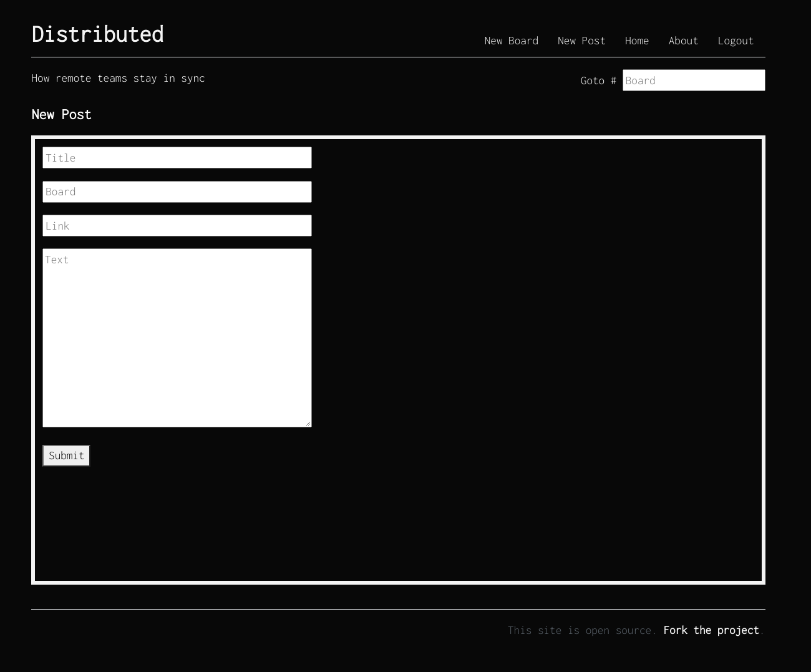
Task: Select the Link input field
Action: pos(177,225)
